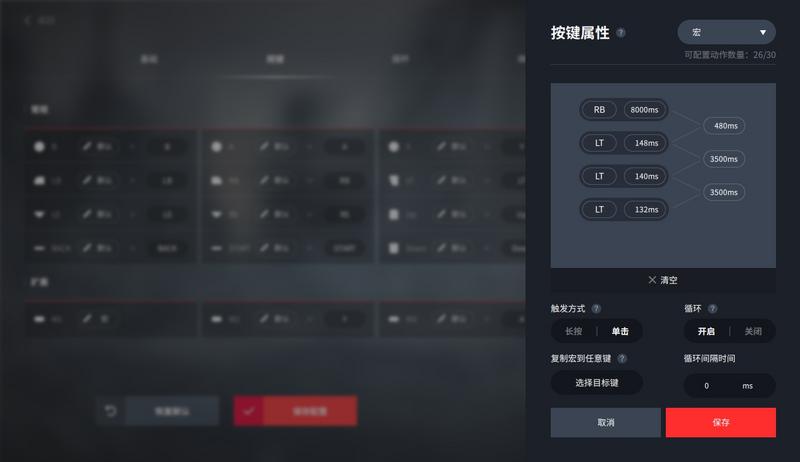Click the 480ms interval bubble
Screen dimensions: 800x462
[x=724, y=125]
